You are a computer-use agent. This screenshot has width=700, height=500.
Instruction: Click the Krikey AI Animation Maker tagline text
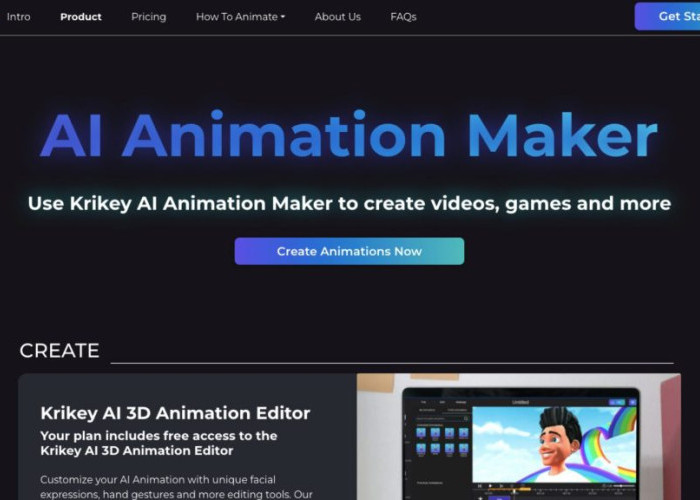(349, 203)
